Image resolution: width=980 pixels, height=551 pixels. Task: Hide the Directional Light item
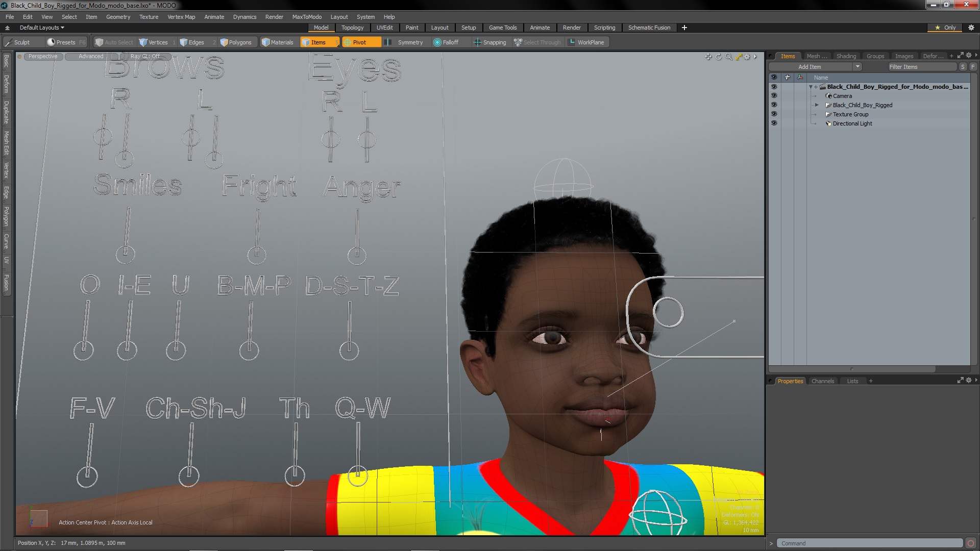(774, 123)
